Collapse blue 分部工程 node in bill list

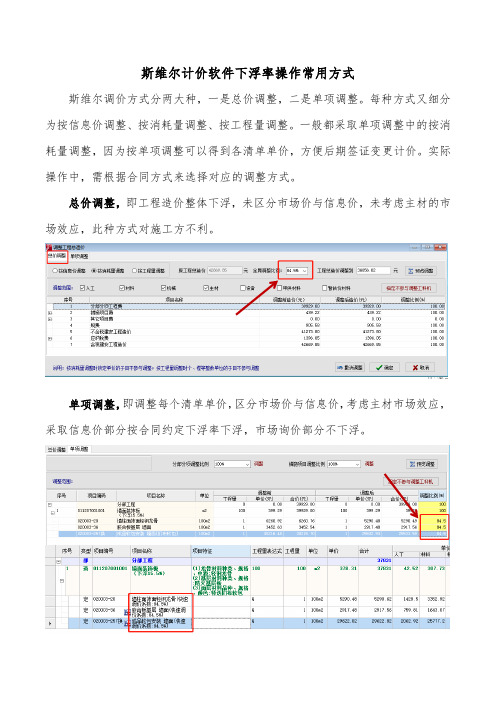(x=59, y=561)
